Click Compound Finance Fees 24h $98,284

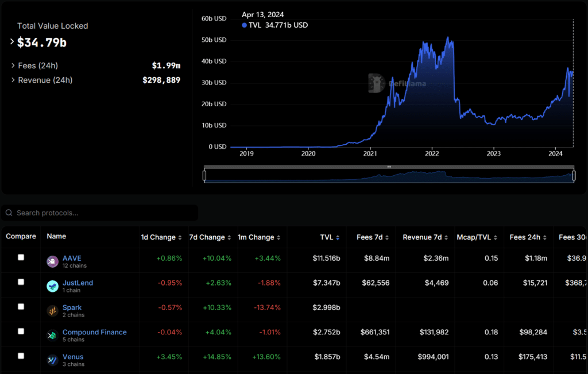533,332
